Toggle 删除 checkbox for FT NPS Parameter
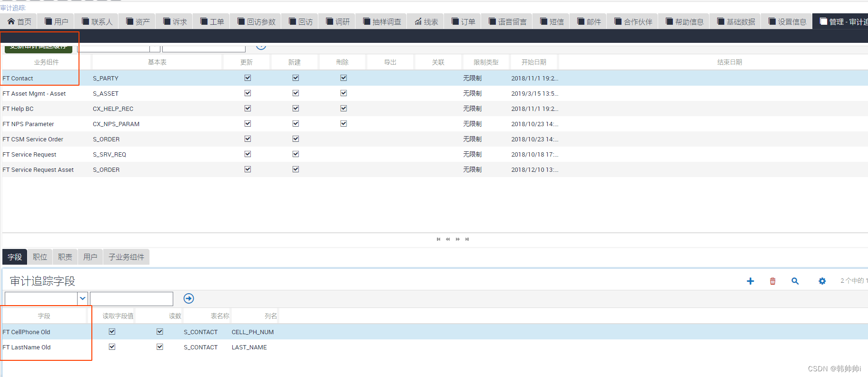Image resolution: width=868 pixels, height=377 pixels. click(x=344, y=124)
